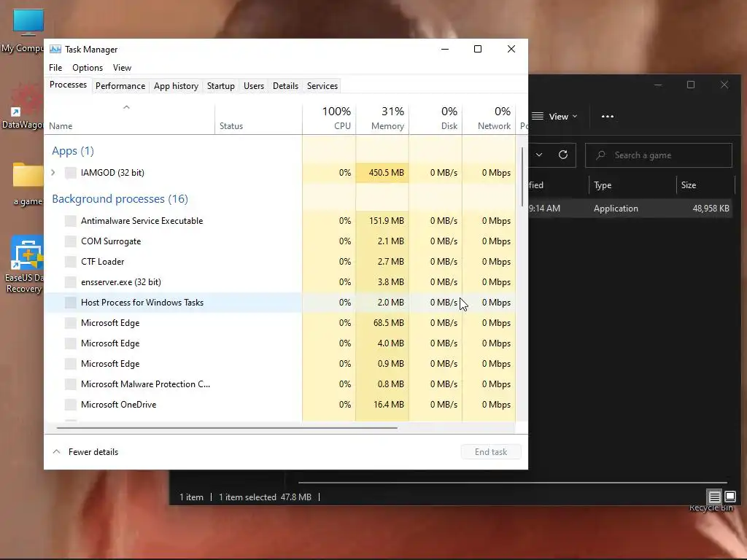Click refresh icon in File Explorer
The width and height of the screenshot is (747, 560).
562,155
